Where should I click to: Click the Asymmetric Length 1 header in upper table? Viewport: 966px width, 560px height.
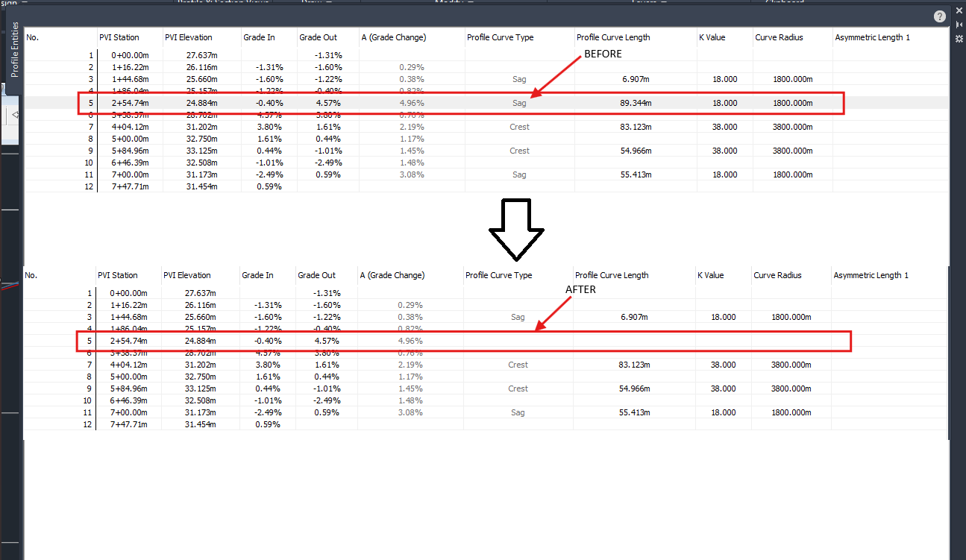872,37
